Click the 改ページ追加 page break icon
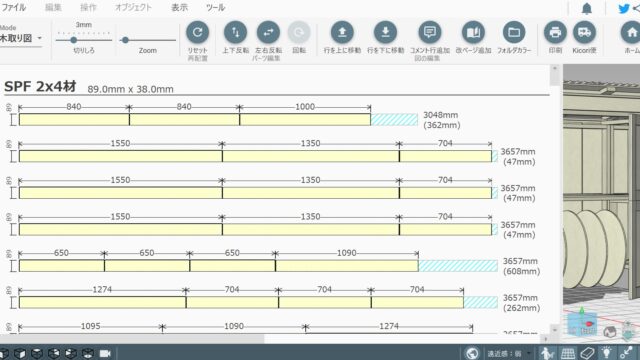Image resolution: width=640 pixels, height=360 pixels. click(473, 32)
